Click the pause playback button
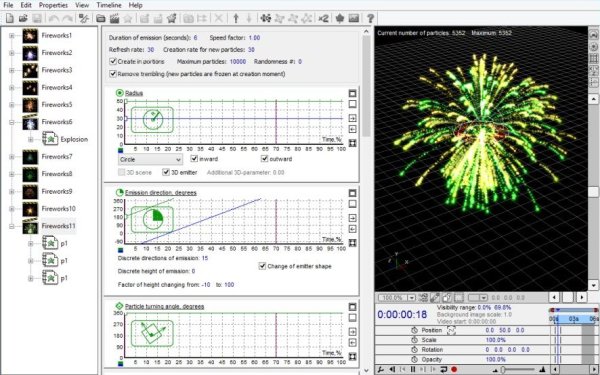This screenshot has height=375, width=600. pos(413,370)
